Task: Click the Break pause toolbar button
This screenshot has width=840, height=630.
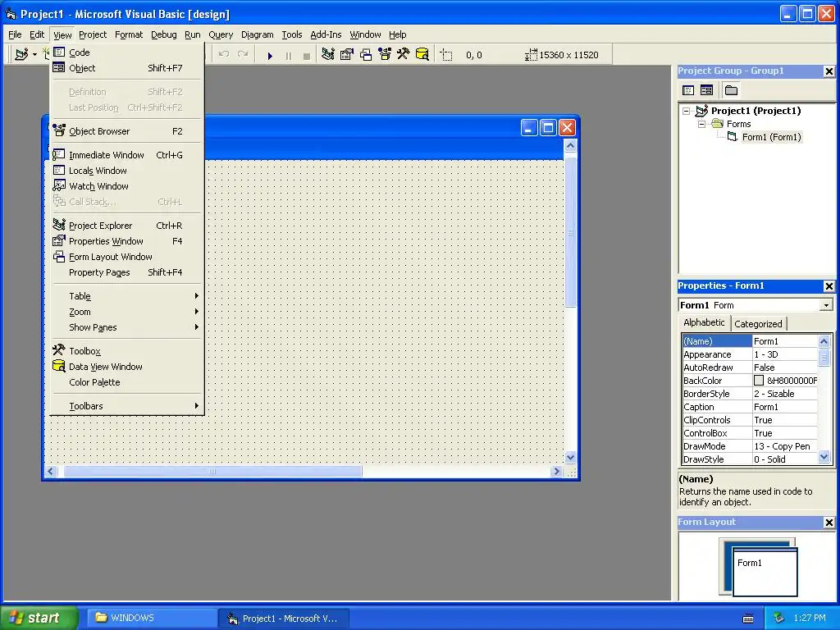Action: 288,55
